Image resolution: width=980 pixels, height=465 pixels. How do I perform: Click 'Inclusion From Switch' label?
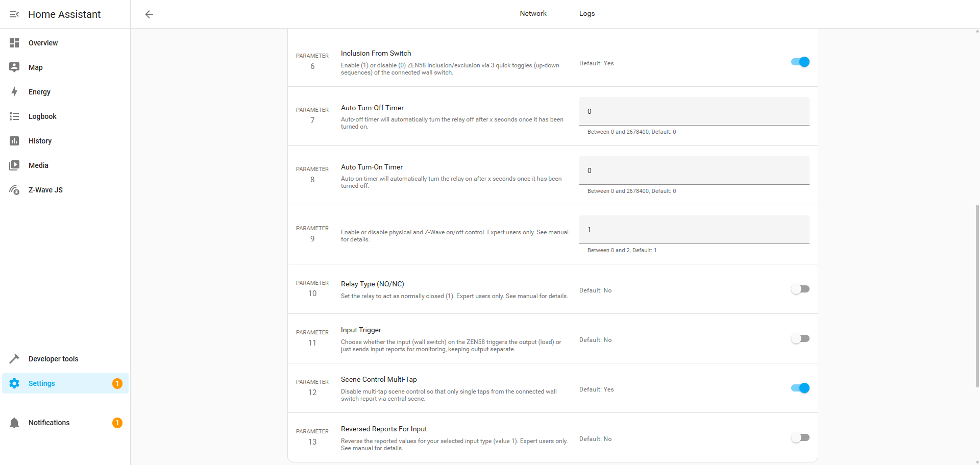(x=376, y=53)
